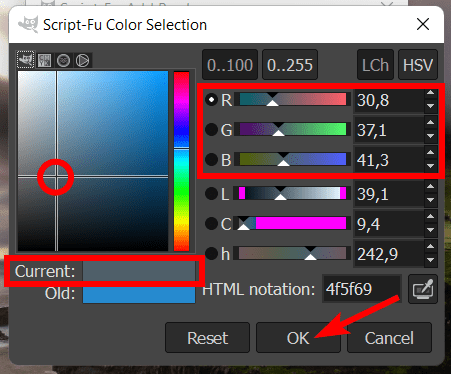Select the GIMP color selector tab icon
Viewport: 451px width, 374px height.
tap(26, 60)
